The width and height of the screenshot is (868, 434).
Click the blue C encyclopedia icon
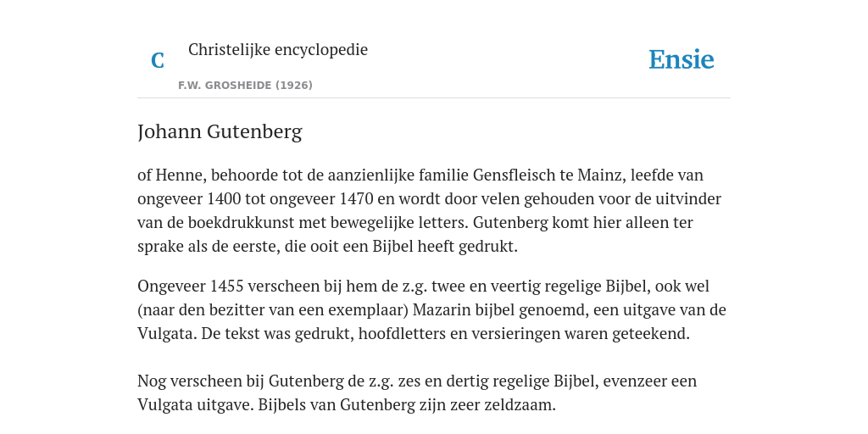tap(158, 60)
